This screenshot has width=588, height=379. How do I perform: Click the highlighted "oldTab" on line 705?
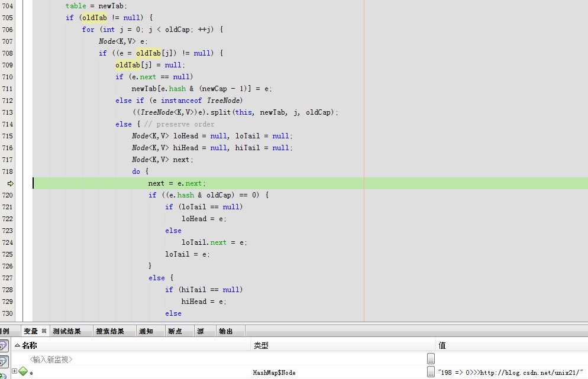coord(95,18)
